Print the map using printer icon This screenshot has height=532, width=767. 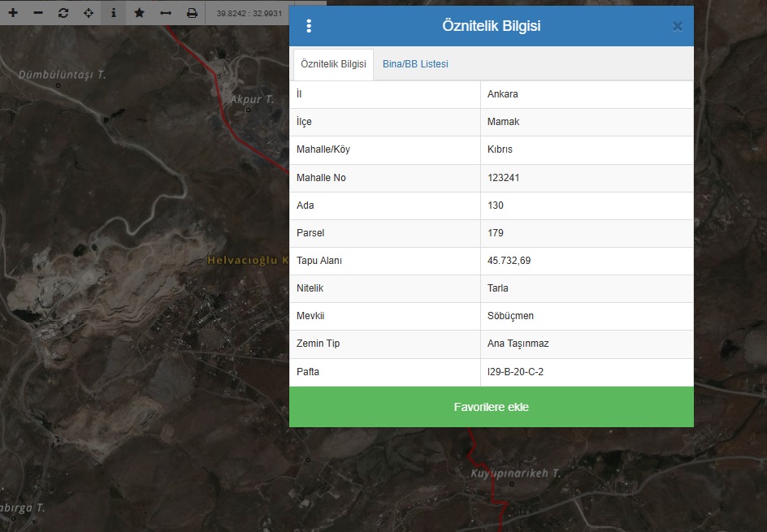click(x=192, y=13)
